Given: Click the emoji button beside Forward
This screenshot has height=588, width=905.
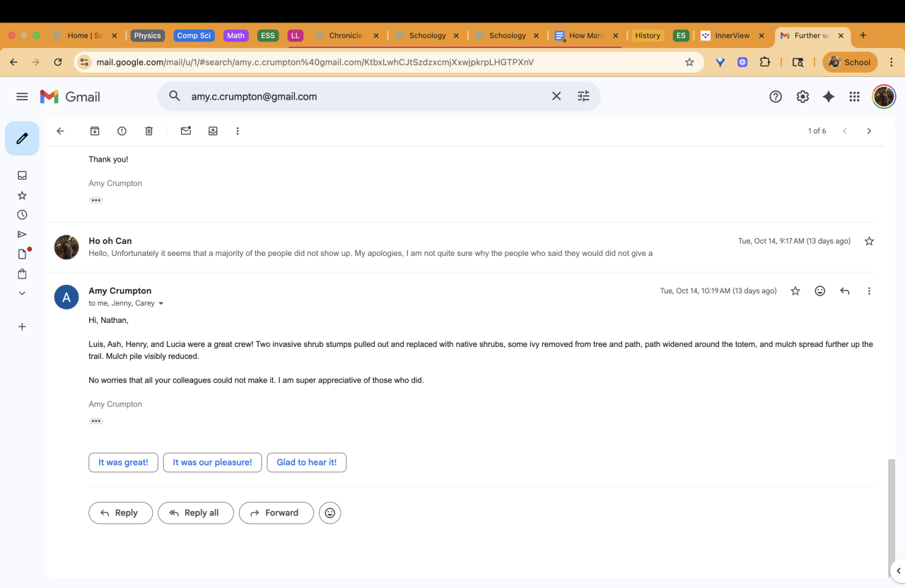Looking at the screenshot, I should click(x=330, y=513).
